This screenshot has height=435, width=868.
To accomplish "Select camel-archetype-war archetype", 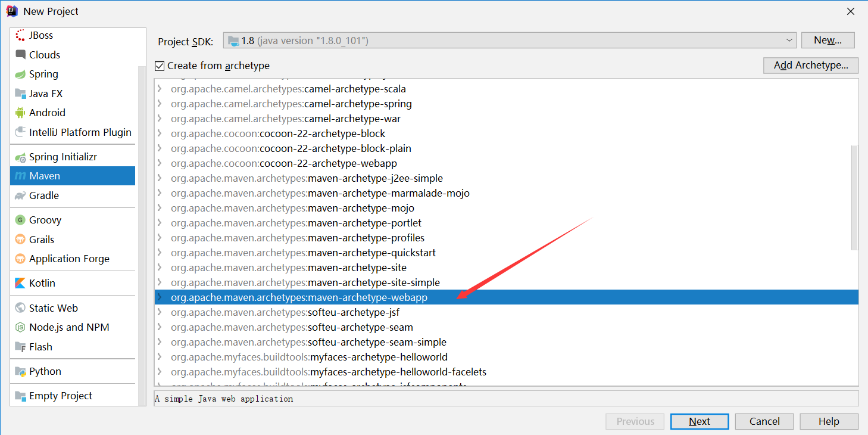I will [x=507, y=119].
